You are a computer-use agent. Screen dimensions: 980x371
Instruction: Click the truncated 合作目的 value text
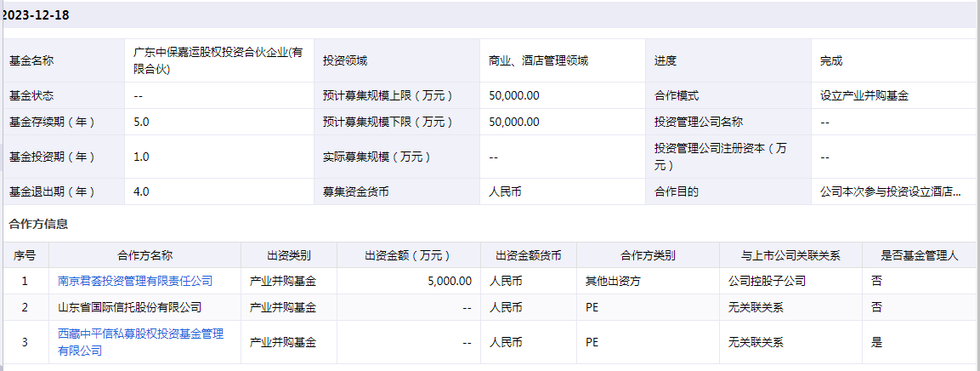tap(891, 191)
